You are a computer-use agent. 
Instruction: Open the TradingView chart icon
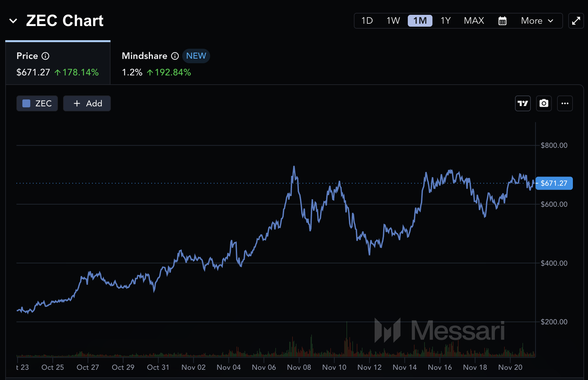click(523, 103)
